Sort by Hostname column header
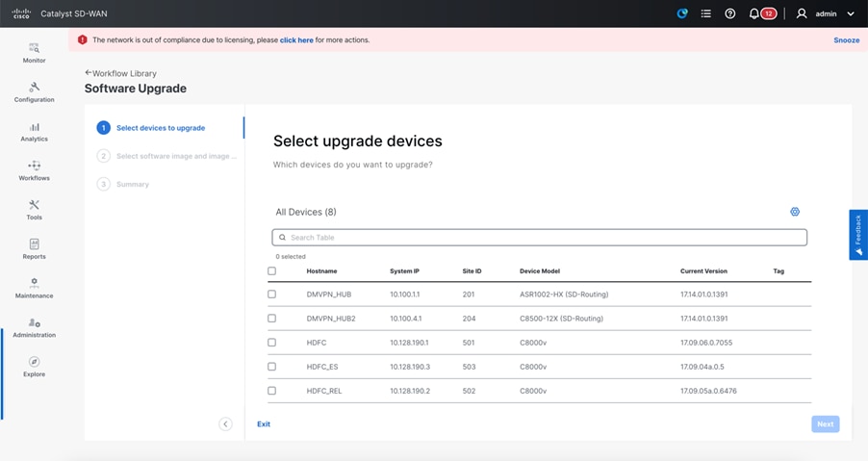 [x=321, y=271]
